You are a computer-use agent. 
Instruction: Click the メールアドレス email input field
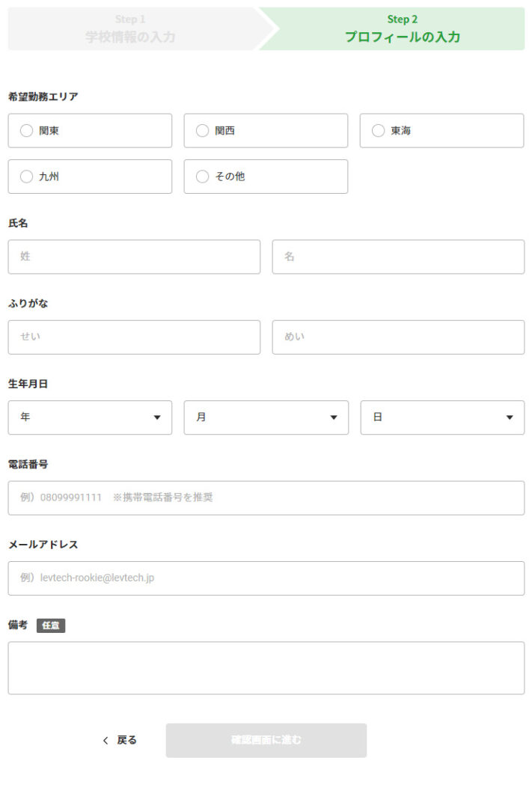266,578
